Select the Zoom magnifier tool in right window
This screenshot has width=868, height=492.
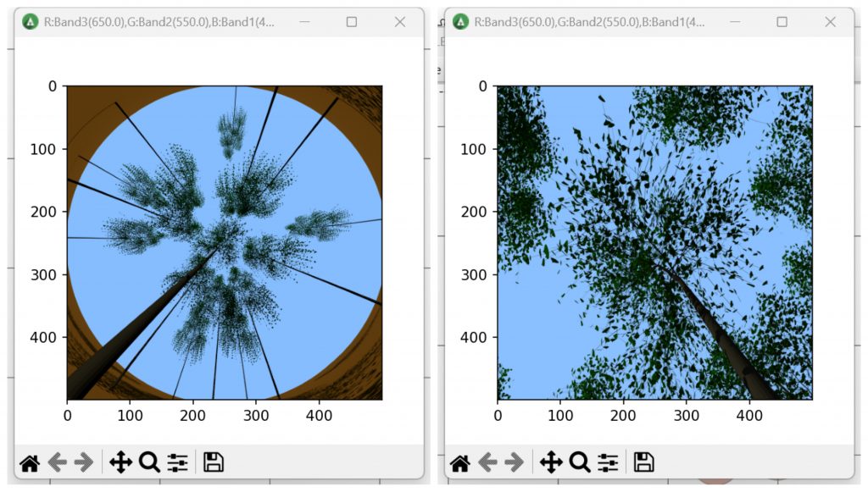[580, 462]
